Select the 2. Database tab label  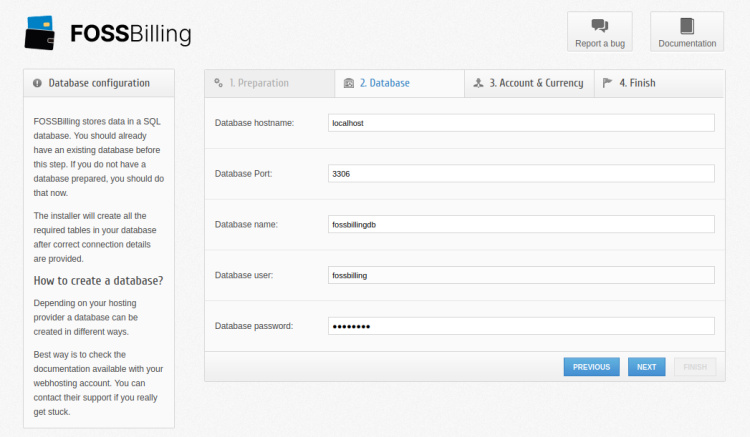coord(384,83)
